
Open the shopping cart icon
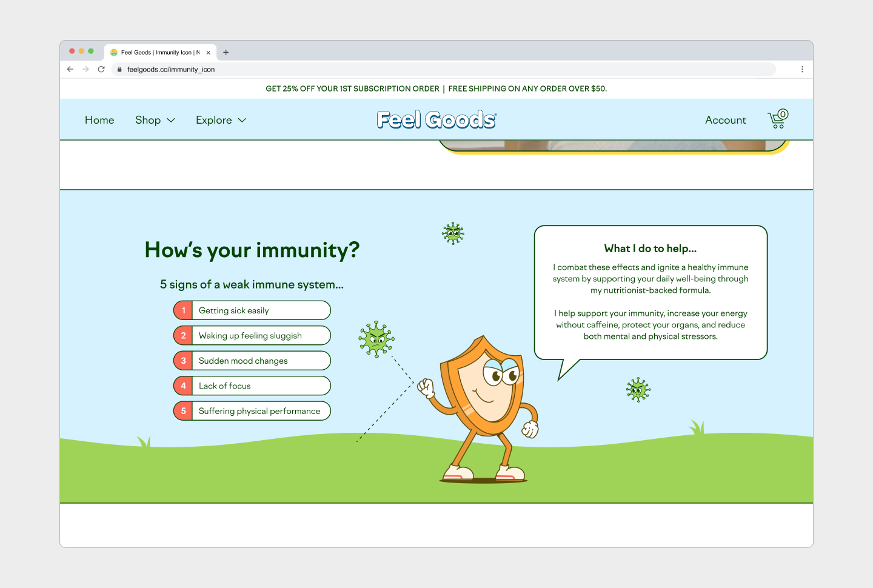[x=778, y=119]
